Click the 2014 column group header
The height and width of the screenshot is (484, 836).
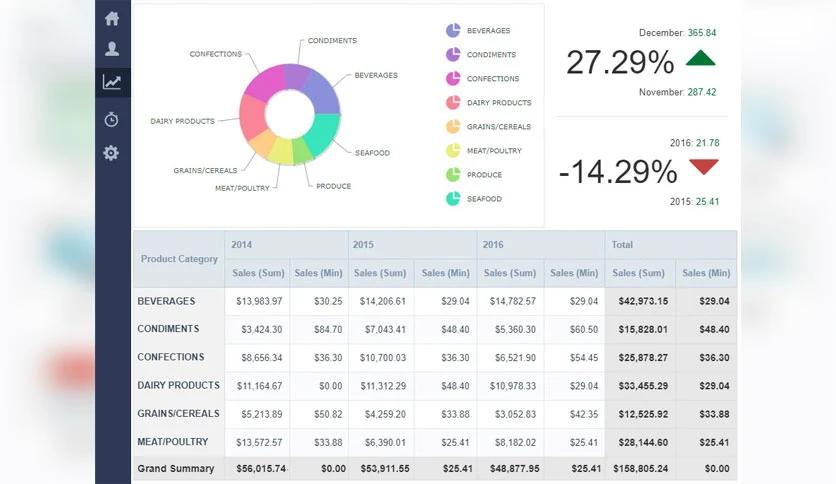286,245
